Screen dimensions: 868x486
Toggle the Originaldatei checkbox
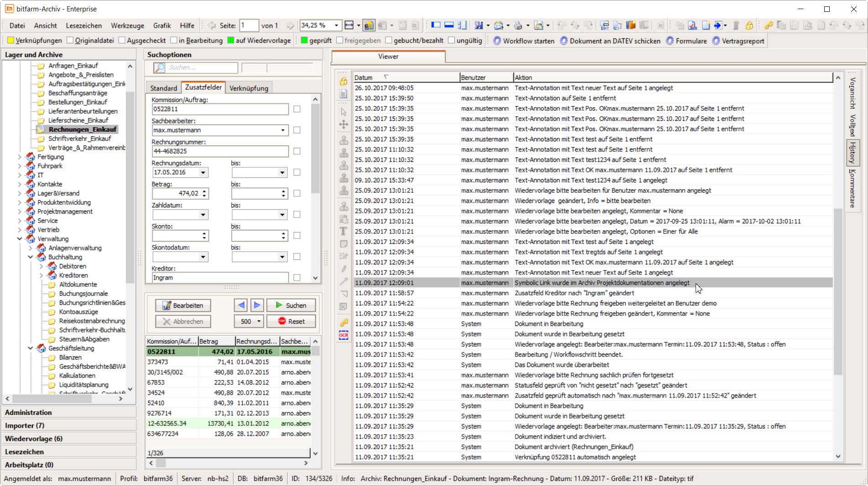click(70, 41)
